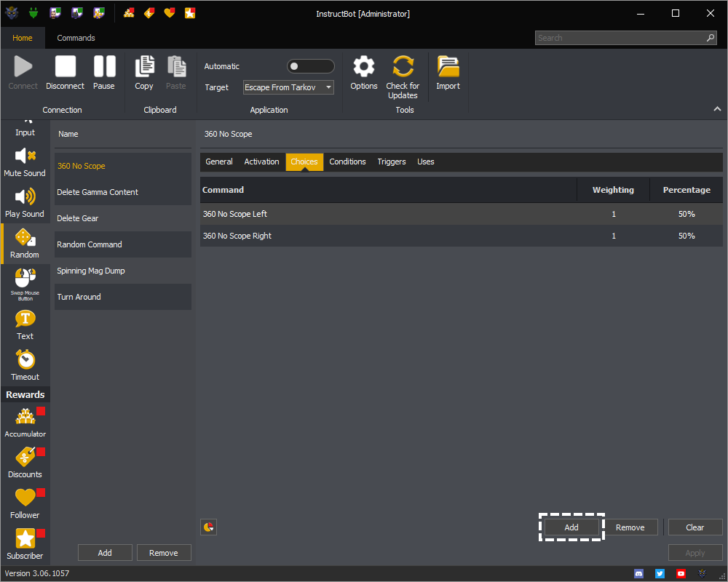
Task: Open the Activation tab
Action: click(x=262, y=162)
